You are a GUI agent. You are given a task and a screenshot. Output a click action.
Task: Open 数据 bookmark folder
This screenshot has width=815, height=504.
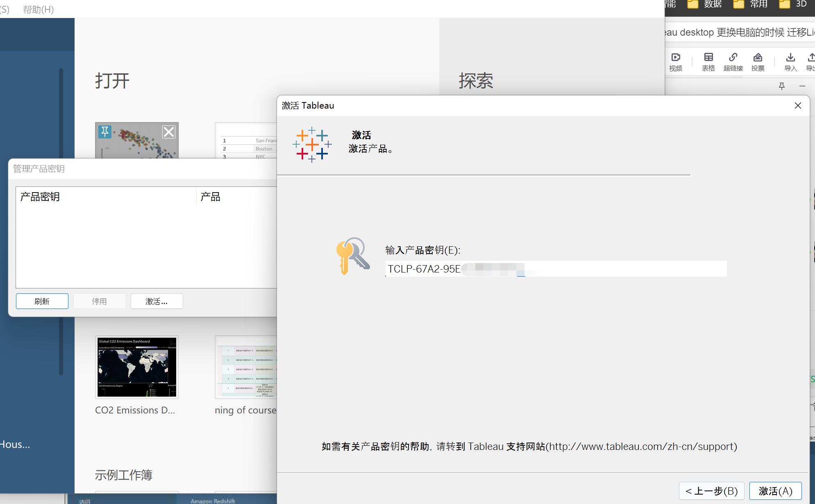(x=705, y=4)
